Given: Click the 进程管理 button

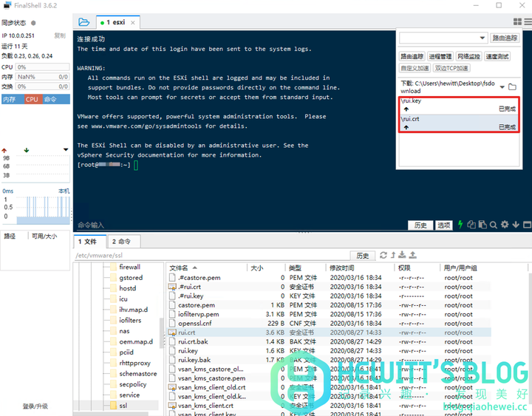Looking at the screenshot, I should 440,56.
